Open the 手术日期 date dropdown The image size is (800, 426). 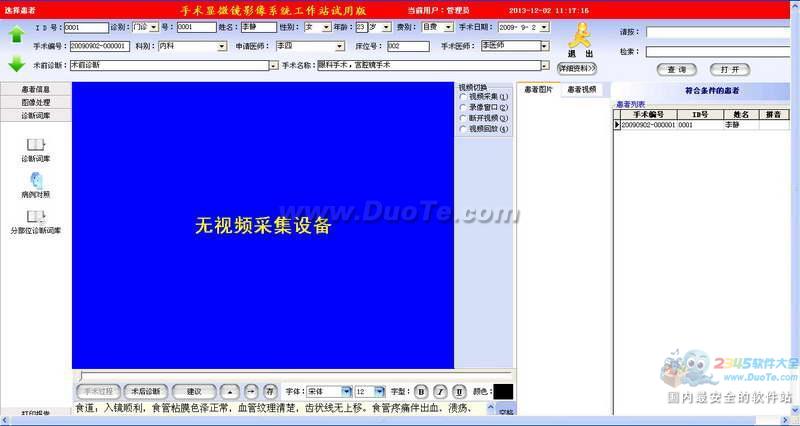[x=544, y=27]
